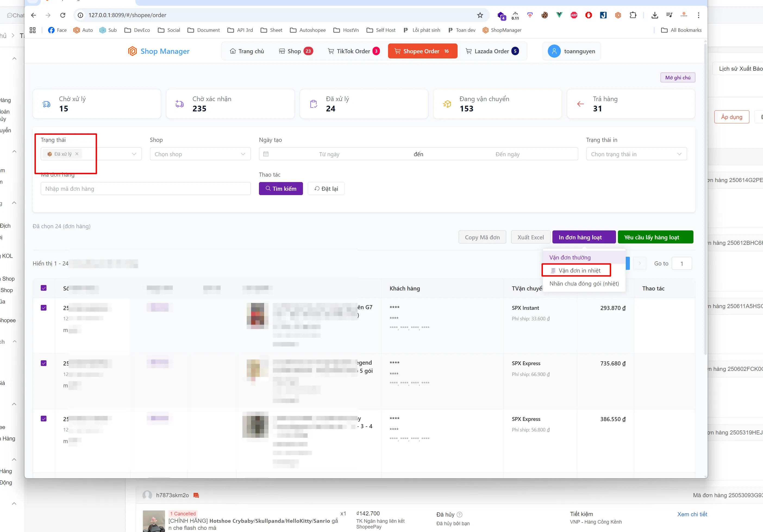This screenshot has height=532, width=763.
Task: Click the Shop Manager logo
Action: 159,51
